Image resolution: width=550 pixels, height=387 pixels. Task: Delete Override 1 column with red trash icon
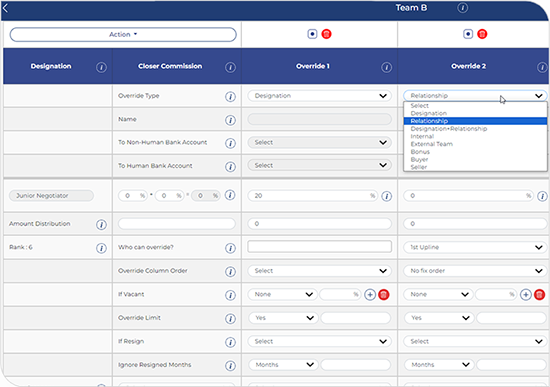point(327,34)
